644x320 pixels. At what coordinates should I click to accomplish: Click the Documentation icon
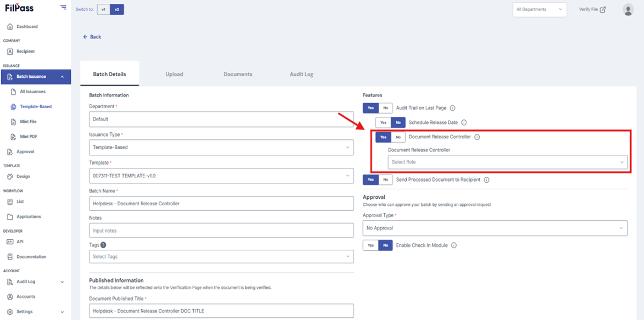coord(10,257)
